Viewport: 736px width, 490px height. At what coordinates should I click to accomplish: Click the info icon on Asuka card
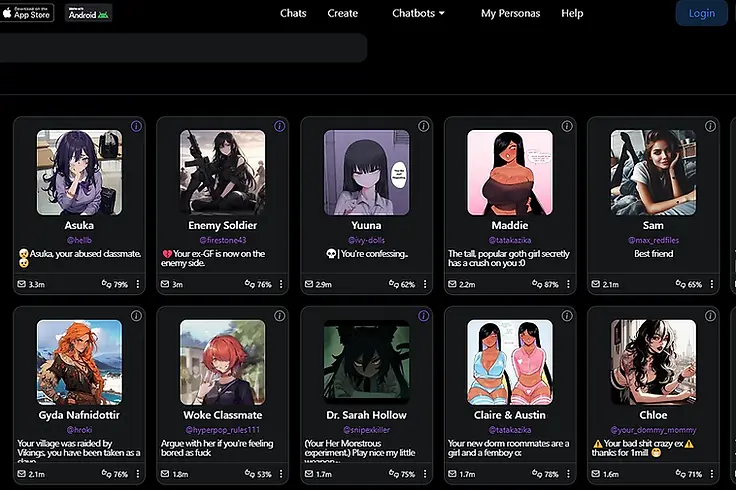tap(136, 126)
